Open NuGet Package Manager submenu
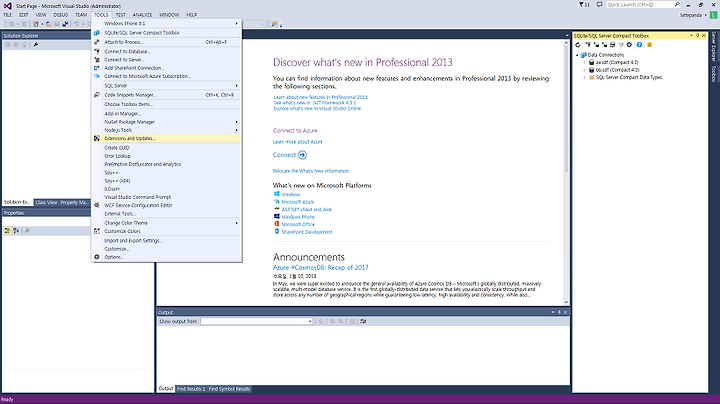 tap(167, 122)
